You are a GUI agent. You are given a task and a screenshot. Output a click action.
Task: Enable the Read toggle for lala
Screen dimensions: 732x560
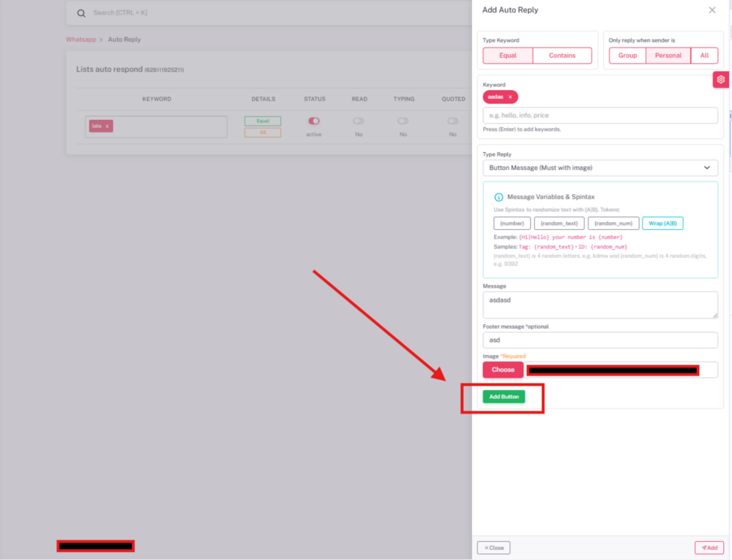click(359, 121)
